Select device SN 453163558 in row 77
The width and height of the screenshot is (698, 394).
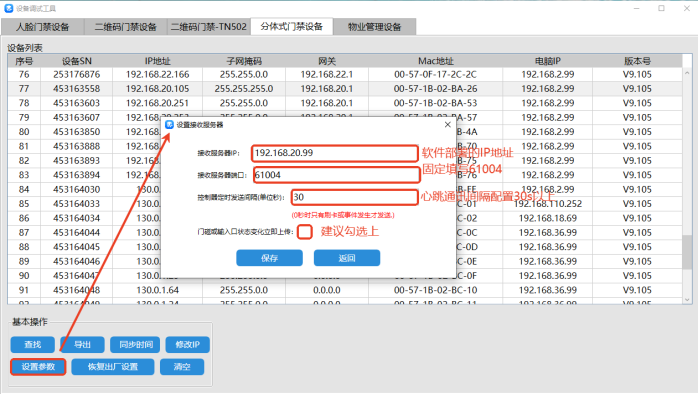(77, 89)
